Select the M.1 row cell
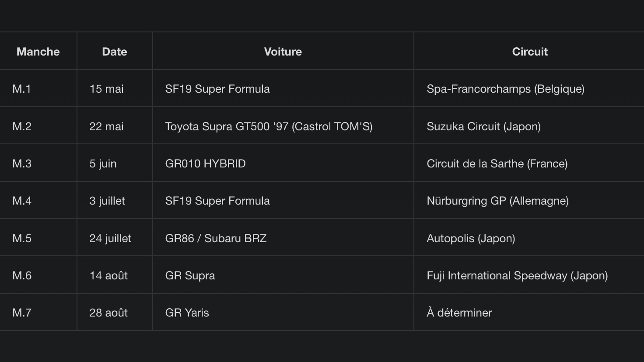This screenshot has width=644, height=362. pos(38,89)
